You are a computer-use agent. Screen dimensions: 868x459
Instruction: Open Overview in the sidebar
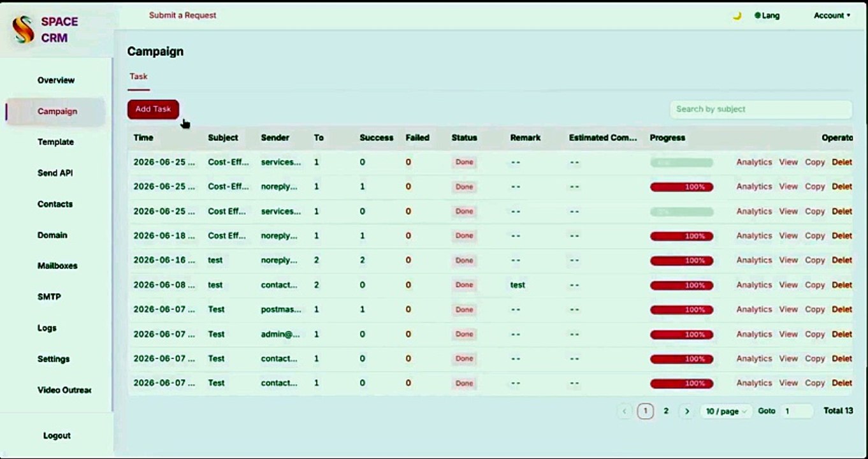[x=56, y=80]
